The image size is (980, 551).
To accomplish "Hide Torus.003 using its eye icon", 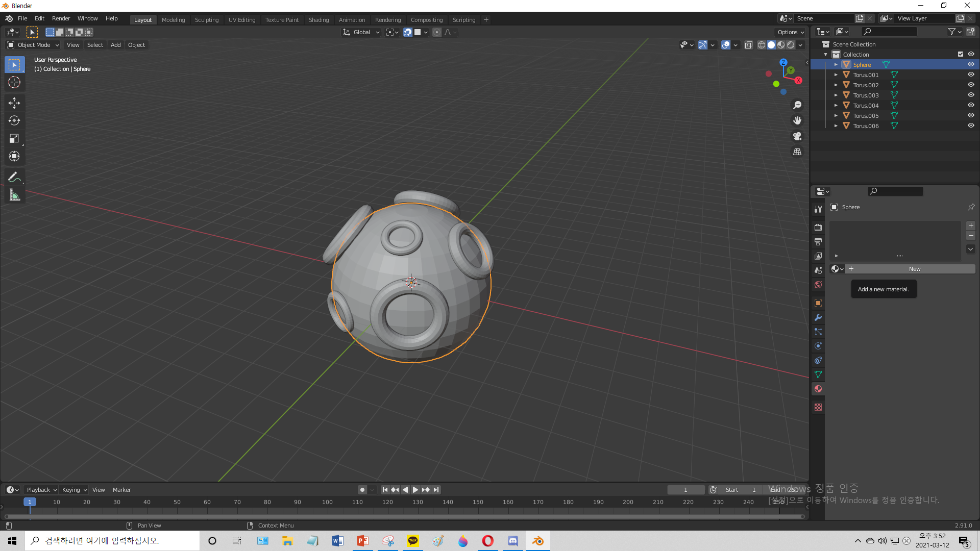I will (971, 95).
